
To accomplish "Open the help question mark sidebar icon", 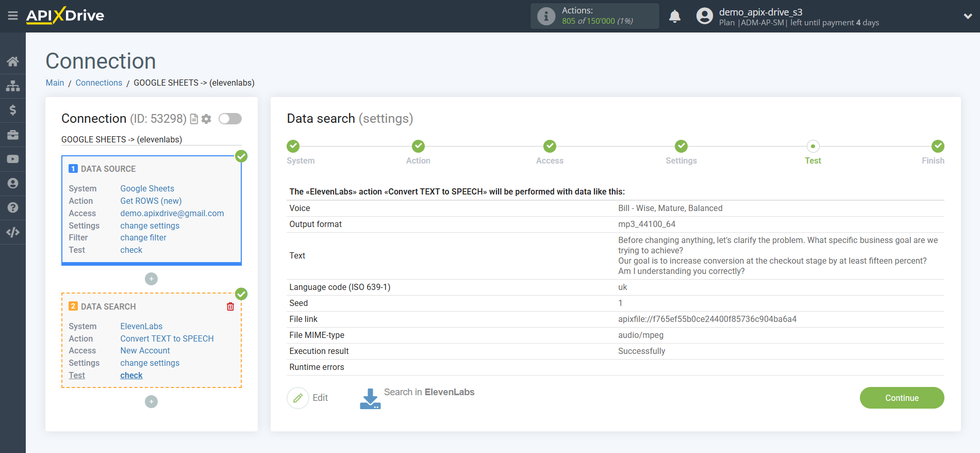I will (x=13, y=207).
